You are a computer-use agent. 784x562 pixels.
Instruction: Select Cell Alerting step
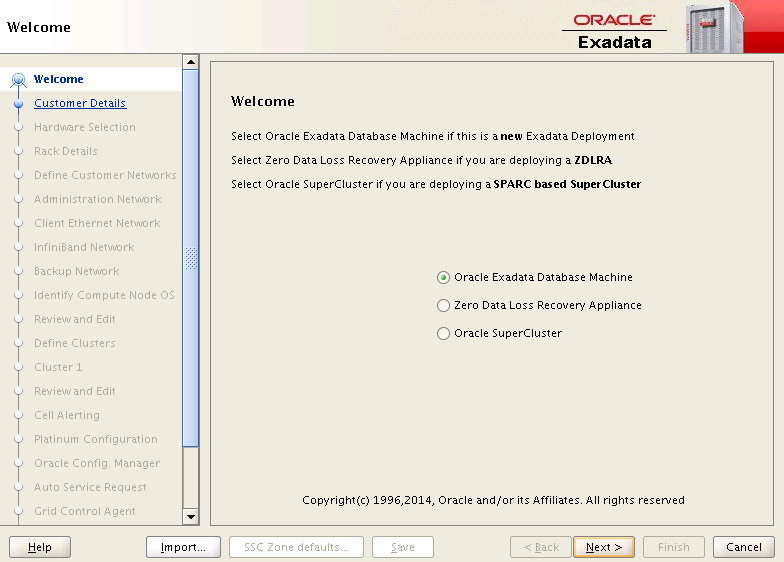pyautogui.click(x=66, y=415)
